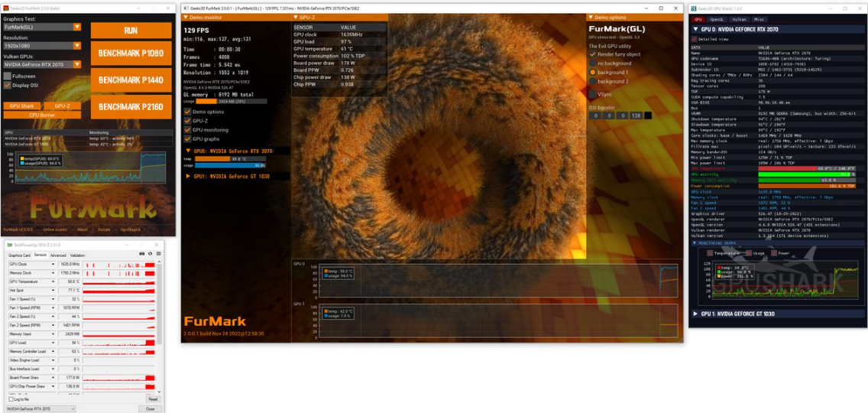This screenshot has height=413, width=868.
Task: Enable the VSync checkbox
Action: tap(593, 94)
